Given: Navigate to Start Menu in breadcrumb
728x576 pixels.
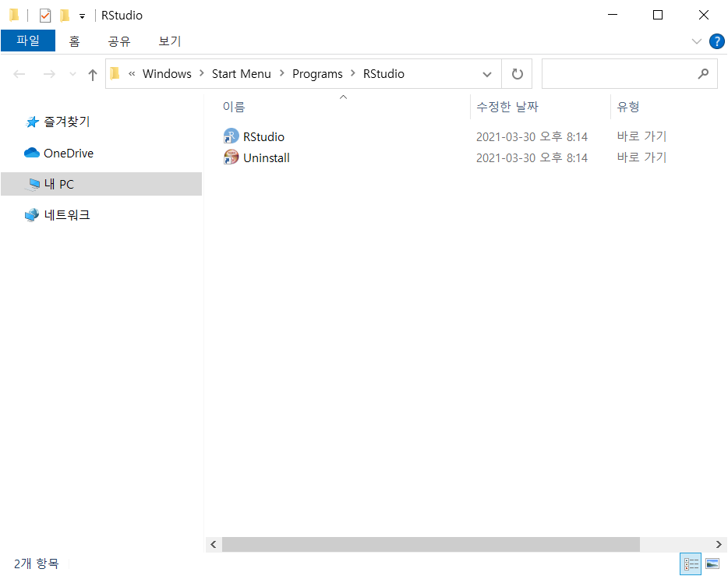Looking at the screenshot, I should (241, 74).
